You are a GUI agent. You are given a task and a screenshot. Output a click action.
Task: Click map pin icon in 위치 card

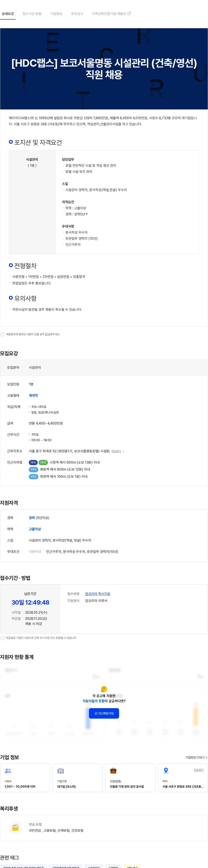click(166, 771)
